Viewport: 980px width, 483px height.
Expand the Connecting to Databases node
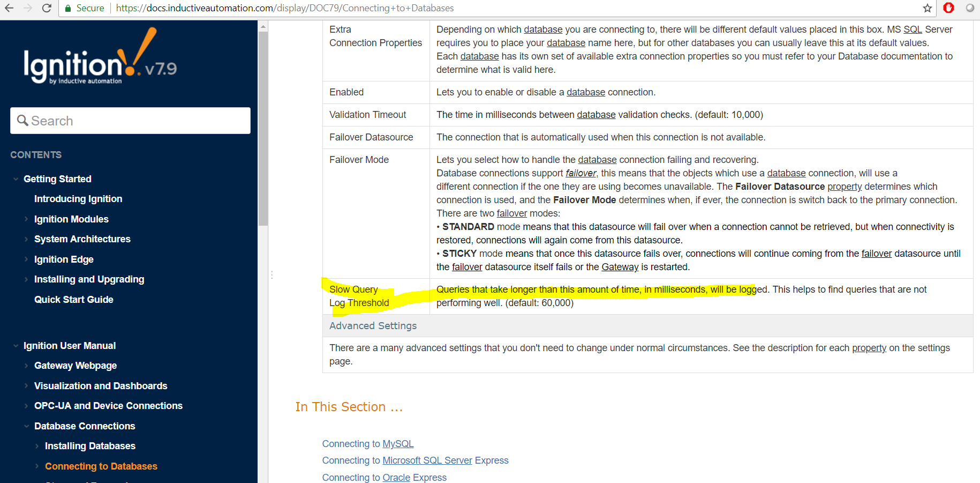click(37, 466)
